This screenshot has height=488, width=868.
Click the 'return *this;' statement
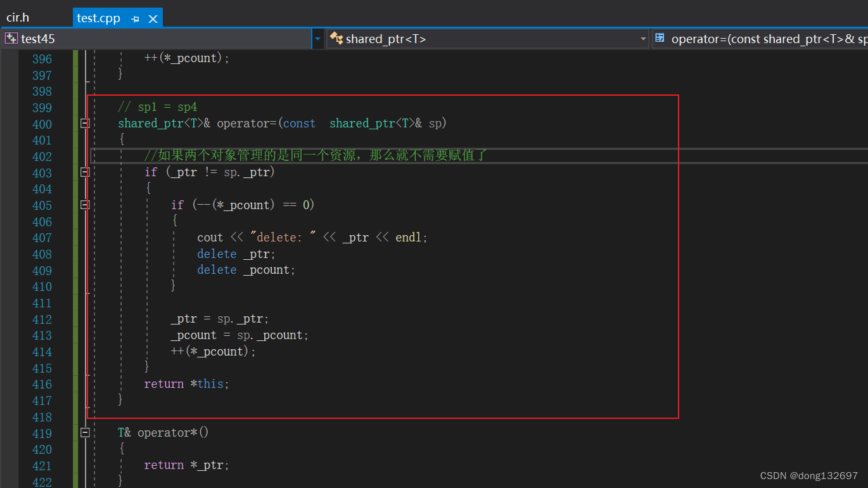click(186, 384)
